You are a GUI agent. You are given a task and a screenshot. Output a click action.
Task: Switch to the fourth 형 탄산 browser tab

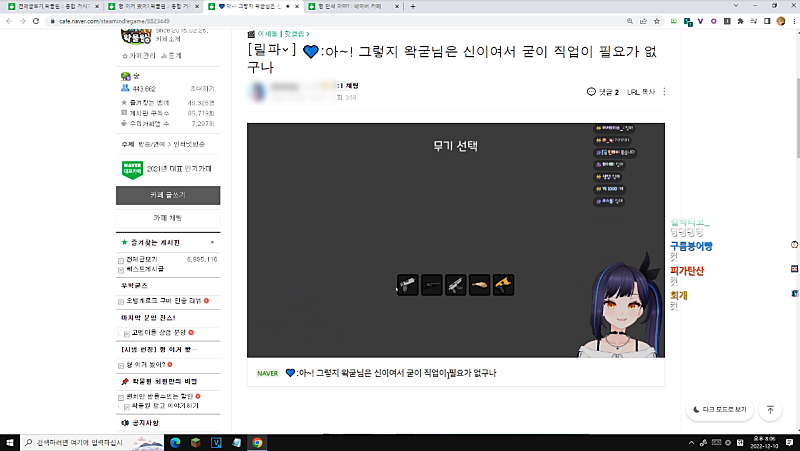353,6
